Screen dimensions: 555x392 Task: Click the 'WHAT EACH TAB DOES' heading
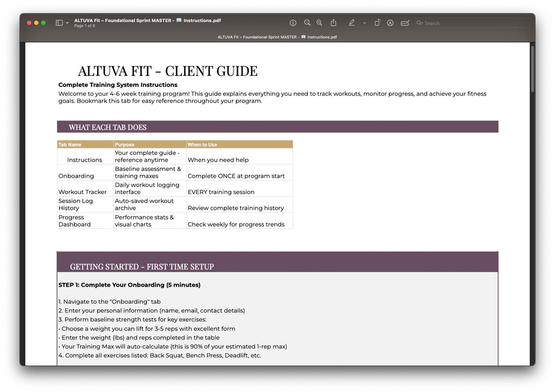point(107,127)
